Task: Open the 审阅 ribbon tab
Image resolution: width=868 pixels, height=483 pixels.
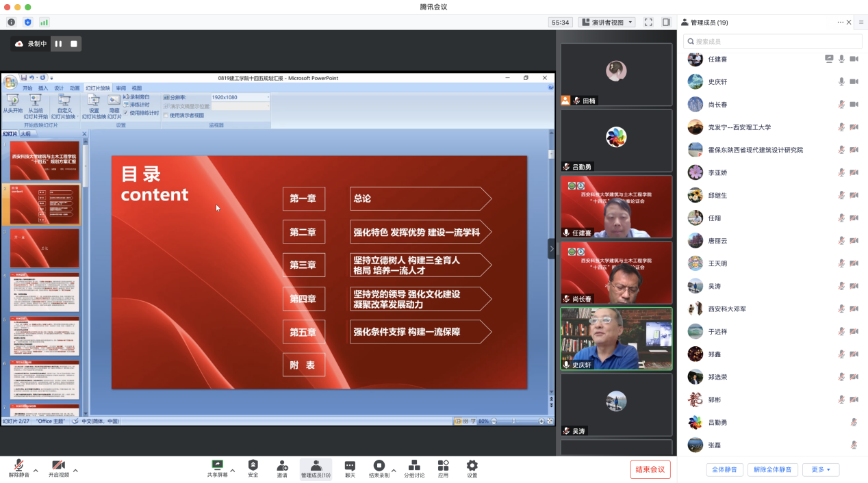Action: [x=120, y=88]
